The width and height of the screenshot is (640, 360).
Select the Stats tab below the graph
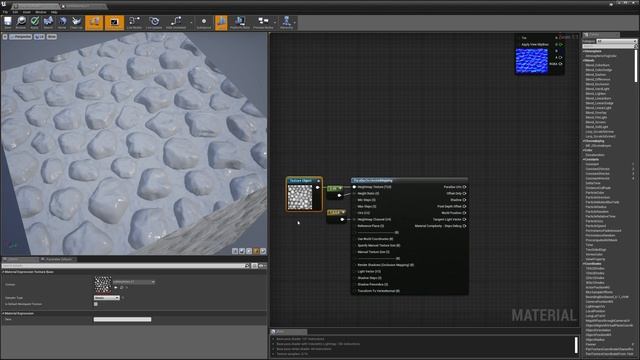(x=288, y=332)
